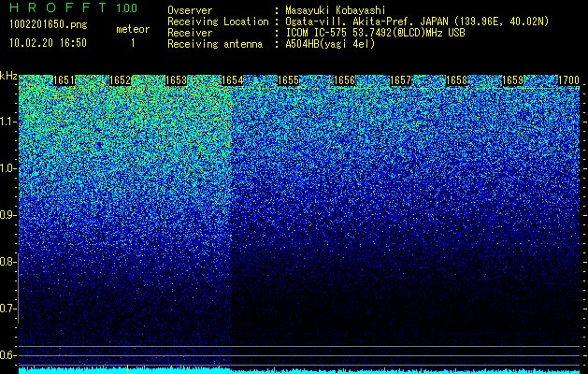Click the version number 1.0.0
The width and height of the screenshot is (588, 374).
click(127, 8)
